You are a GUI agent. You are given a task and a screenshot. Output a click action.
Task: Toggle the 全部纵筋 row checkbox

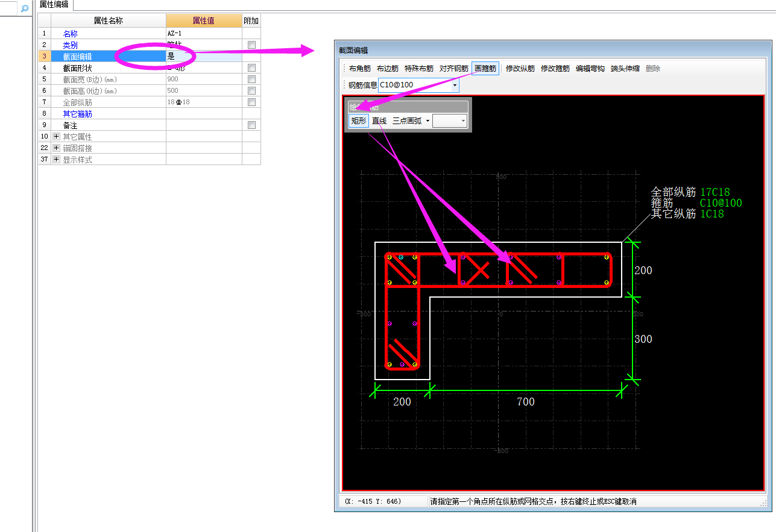tap(251, 102)
